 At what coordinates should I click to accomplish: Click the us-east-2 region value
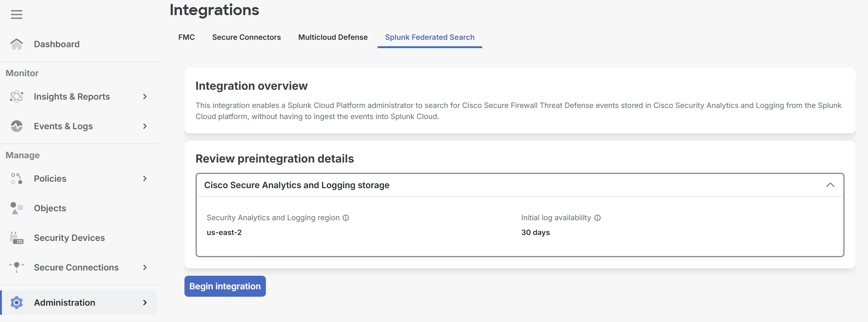(x=224, y=233)
